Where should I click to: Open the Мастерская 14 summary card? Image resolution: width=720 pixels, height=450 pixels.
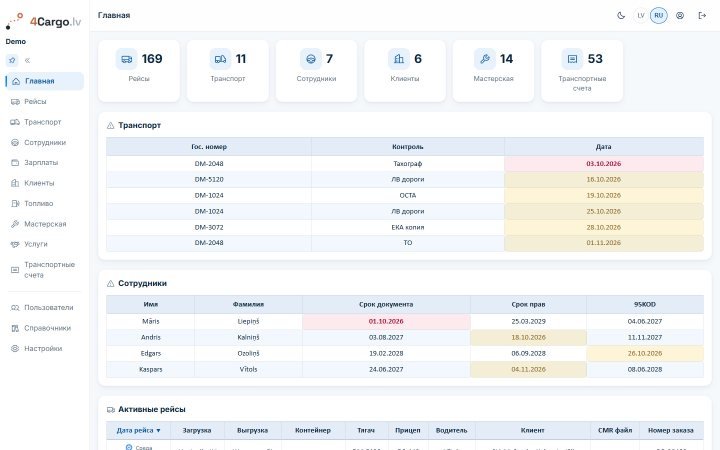pyautogui.click(x=494, y=71)
